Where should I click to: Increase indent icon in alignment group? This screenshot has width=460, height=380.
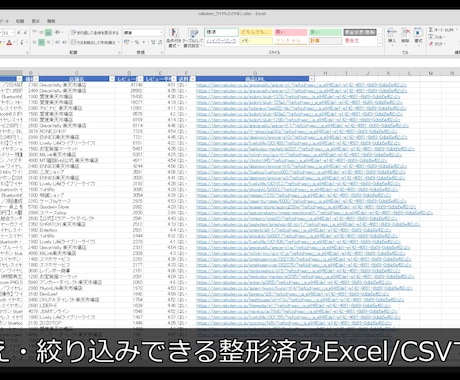point(64,42)
